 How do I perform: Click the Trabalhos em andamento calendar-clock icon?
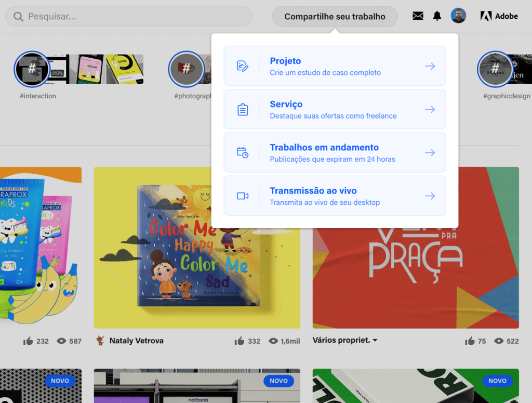[244, 152]
